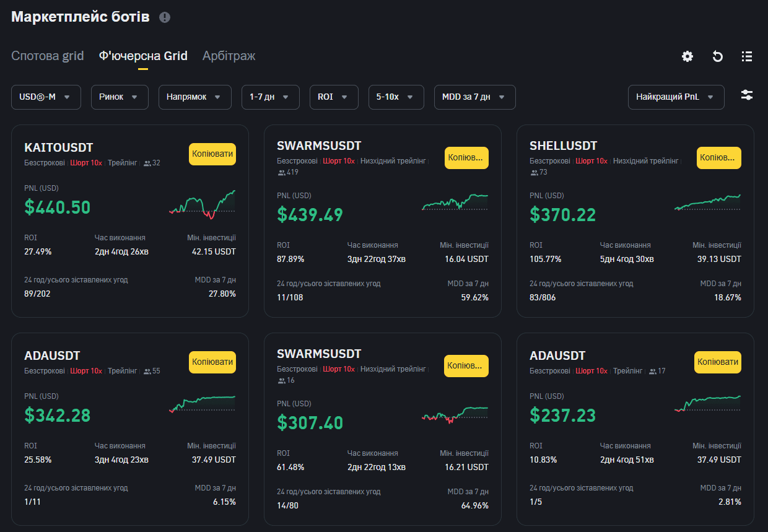Click the 2.81% MDD value
This screenshot has width=768, height=532.
[730, 502]
